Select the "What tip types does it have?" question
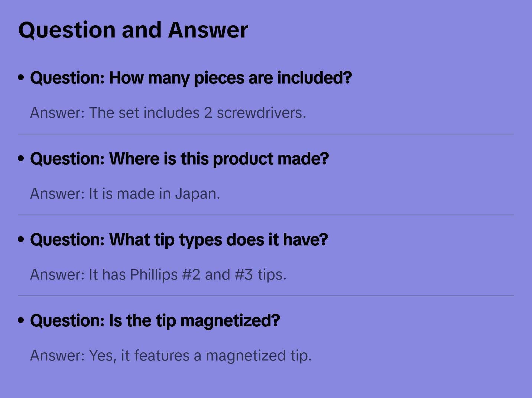532x398 pixels. (x=179, y=240)
